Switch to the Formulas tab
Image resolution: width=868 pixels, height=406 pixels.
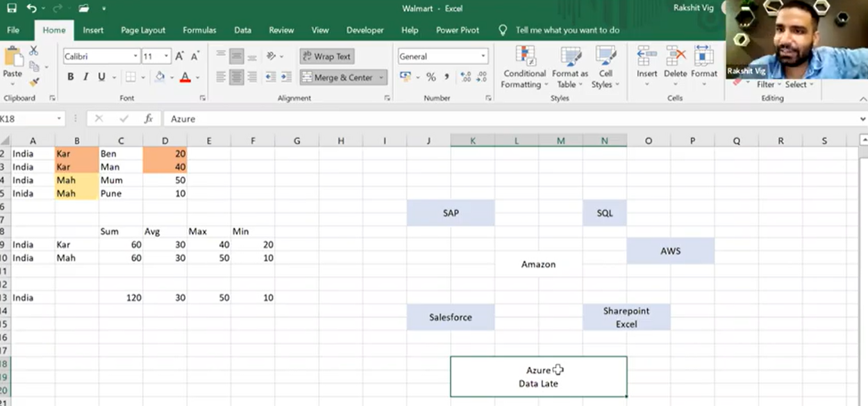pos(199,30)
